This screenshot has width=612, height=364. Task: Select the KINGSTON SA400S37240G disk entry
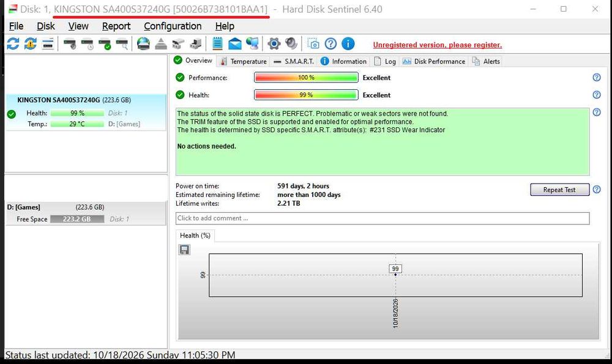click(x=86, y=112)
